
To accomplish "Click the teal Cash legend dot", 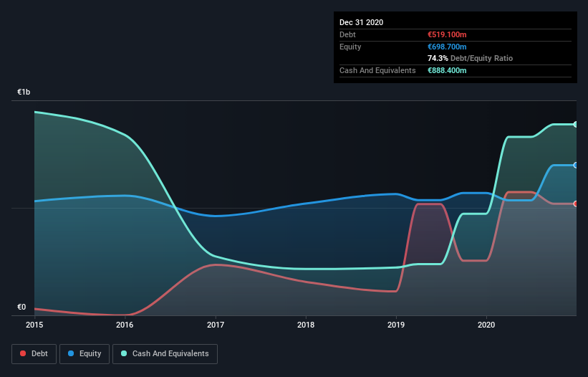I will pyautogui.click(x=124, y=353).
